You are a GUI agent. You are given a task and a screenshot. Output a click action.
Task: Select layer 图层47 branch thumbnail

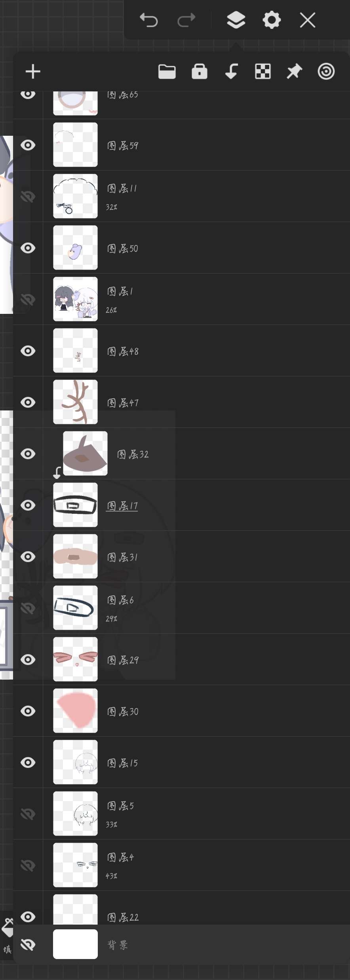tap(75, 402)
